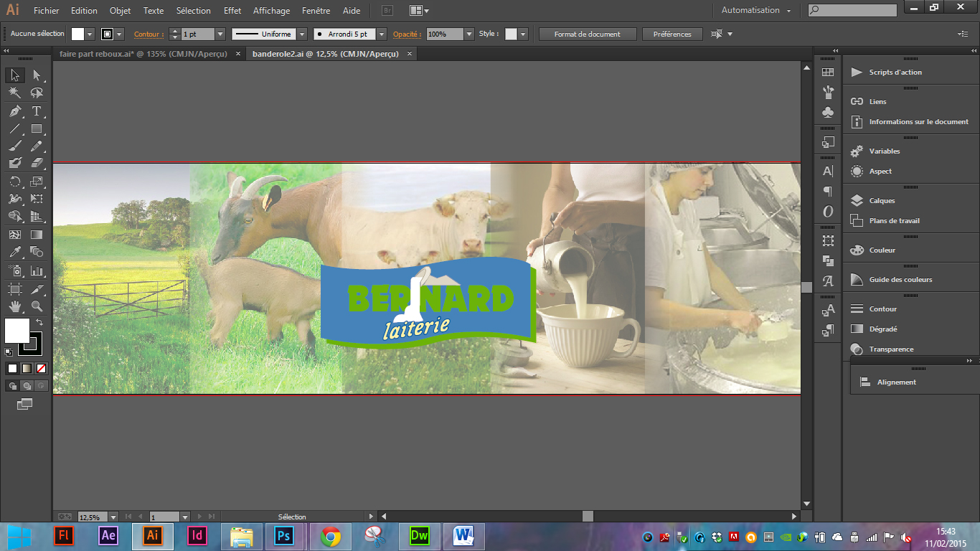Image resolution: width=980 pixels, height=551 pixels.
Task: Open the Fichier menu
Action: coord(47,11)
